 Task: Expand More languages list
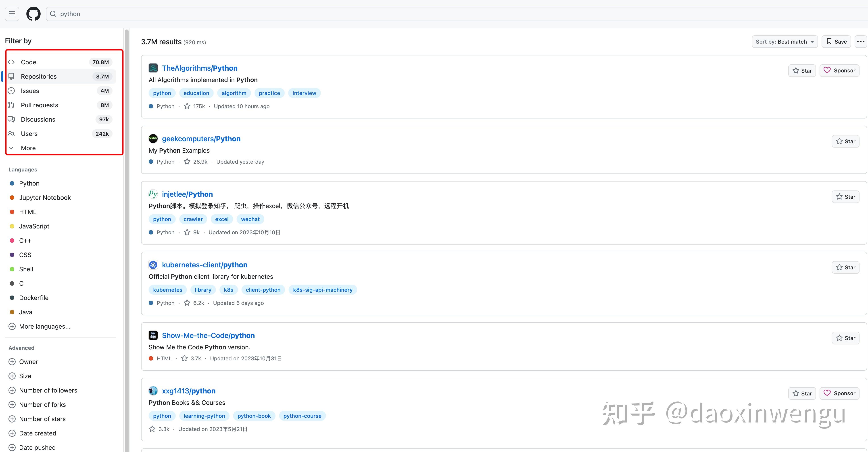44,326
